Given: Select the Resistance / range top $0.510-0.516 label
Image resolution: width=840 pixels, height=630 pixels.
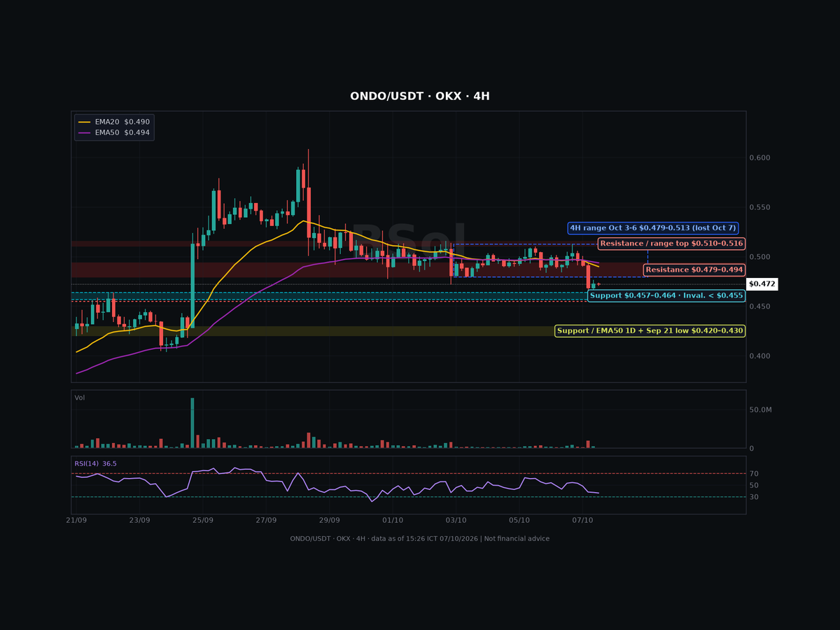Looking at the screenshot, I should coord(672,244).
